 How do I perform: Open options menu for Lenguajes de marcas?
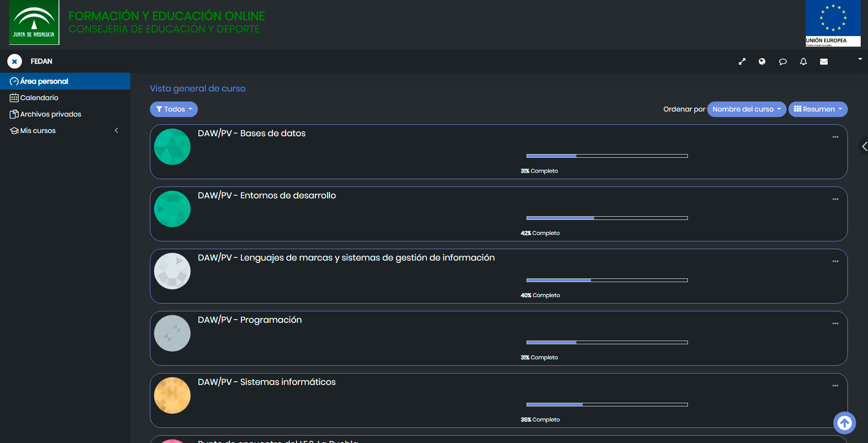tap(836, 262)
